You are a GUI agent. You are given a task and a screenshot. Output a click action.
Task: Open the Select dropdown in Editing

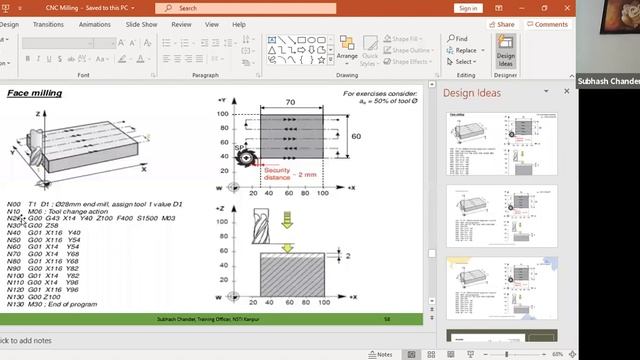click(462, 62)
